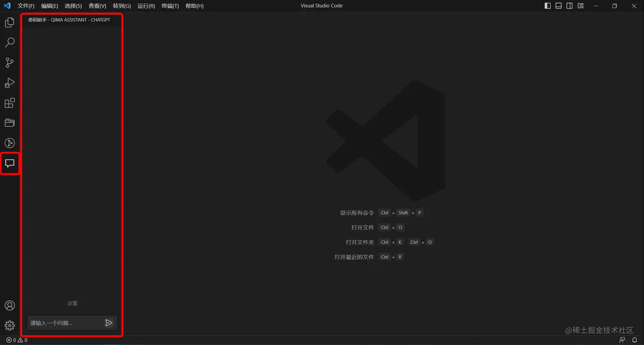Open the 编辑(E) menu
The image size is (644, 345).
[x=49, y=6]
